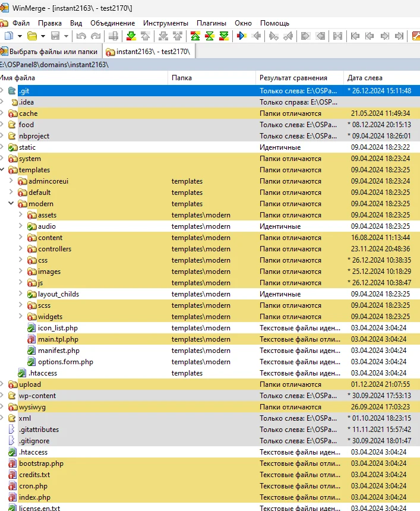Open the Инструменты menu

[x=166, y=23]
